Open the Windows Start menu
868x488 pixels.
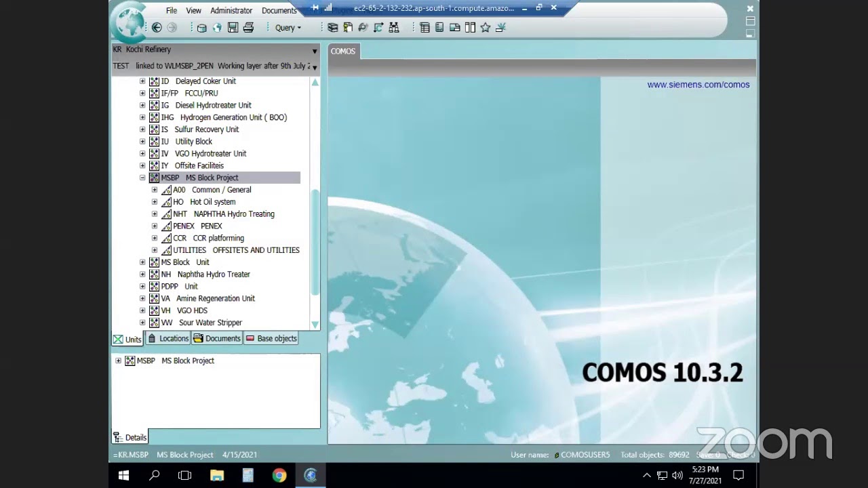coord(124,475)
